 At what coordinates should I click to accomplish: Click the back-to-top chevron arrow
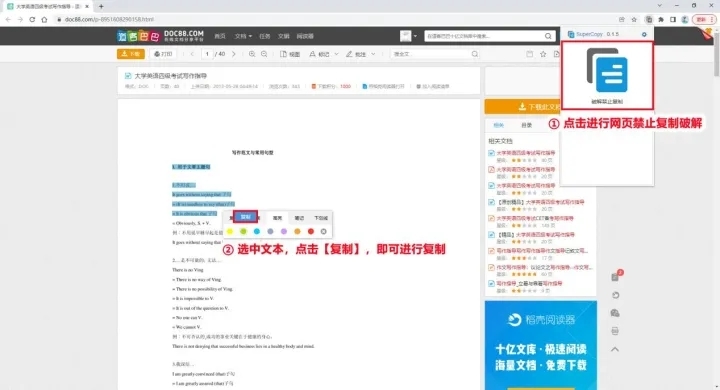[x=615, y=350]
